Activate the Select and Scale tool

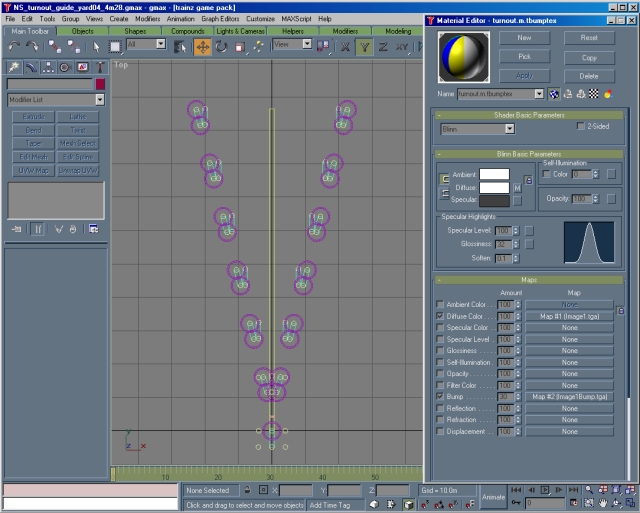(240, 47)
